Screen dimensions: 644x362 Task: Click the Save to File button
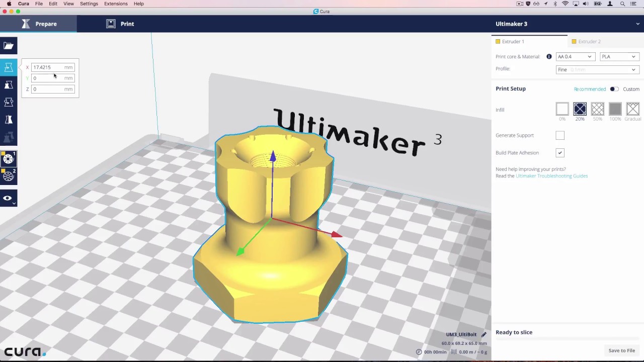click(621, 350)
